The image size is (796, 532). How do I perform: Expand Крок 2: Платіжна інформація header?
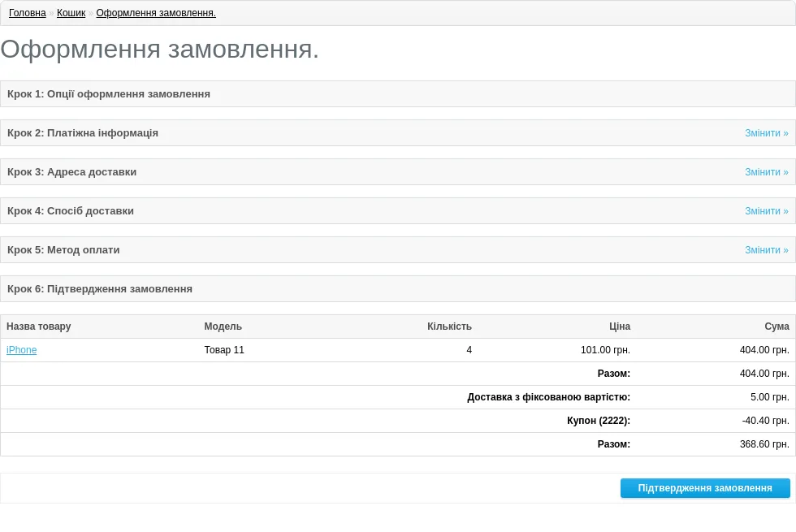tap(398, 133)
